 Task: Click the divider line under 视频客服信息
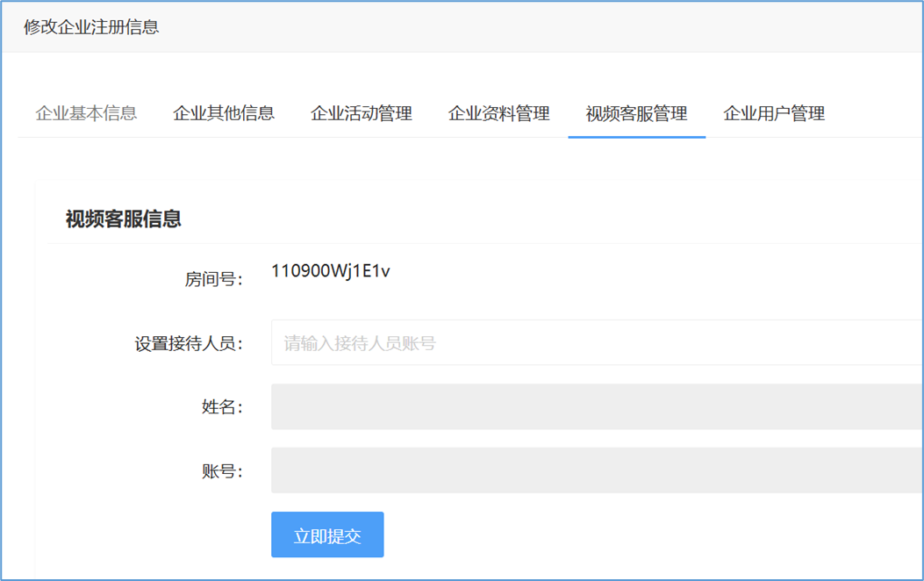pos(483,243)
